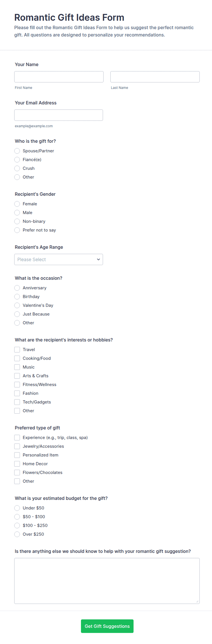This screenshot has height=644, width=212.
Task: Select the Under $50 budget option
Action: pos(17,508)
